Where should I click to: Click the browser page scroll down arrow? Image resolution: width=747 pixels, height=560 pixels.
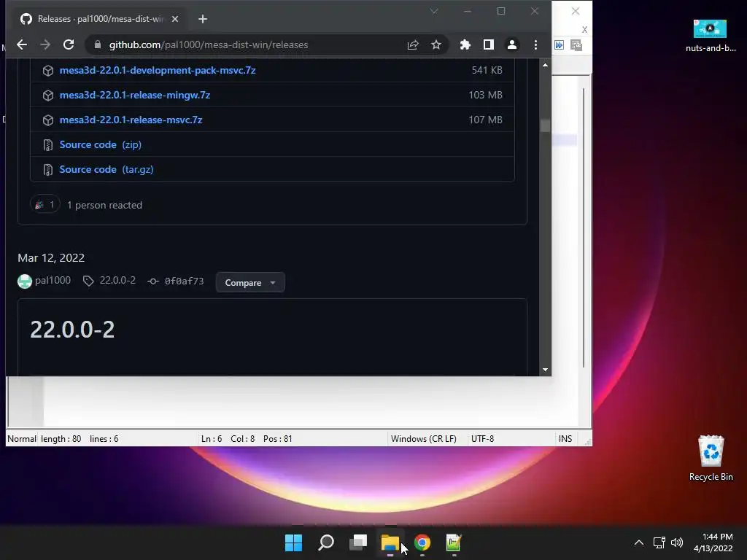pos(545,370)
